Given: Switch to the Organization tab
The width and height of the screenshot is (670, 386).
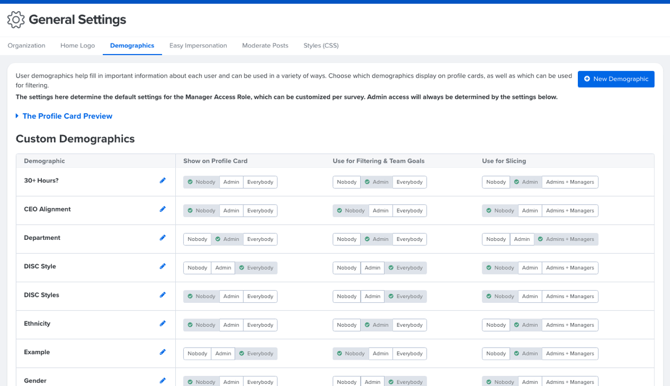Looking at the screenshot, I should point(26,45).
